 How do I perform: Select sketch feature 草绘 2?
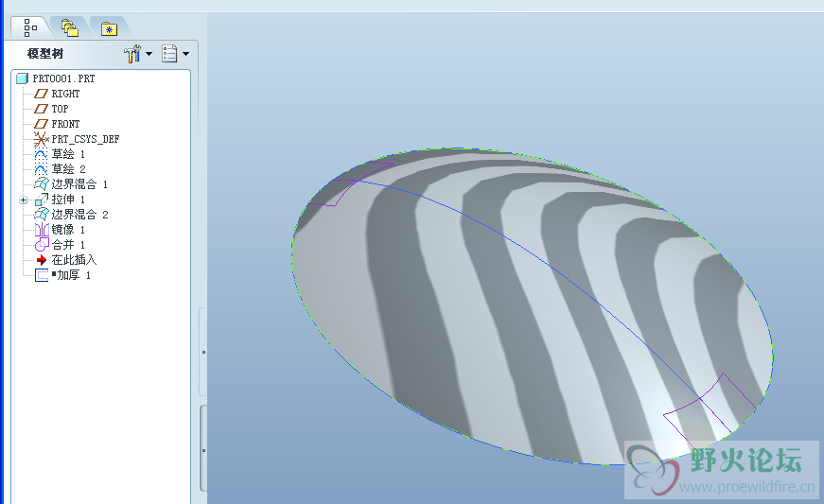coord(68,169)
